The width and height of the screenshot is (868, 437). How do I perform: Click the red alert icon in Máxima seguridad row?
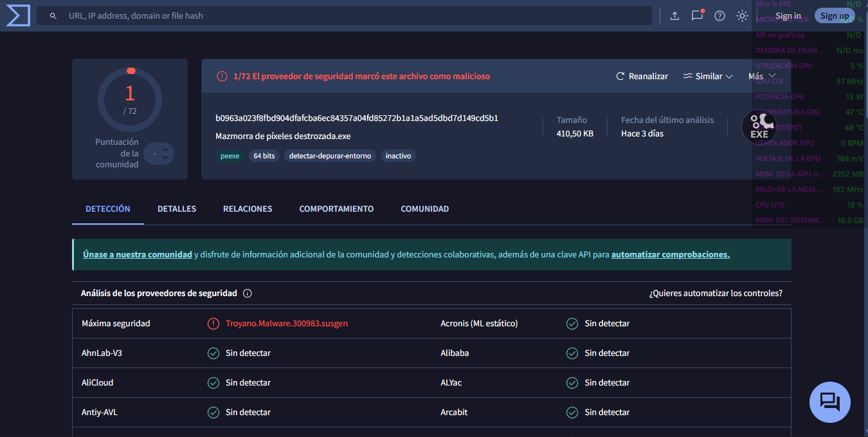click(x=213, y=323)
